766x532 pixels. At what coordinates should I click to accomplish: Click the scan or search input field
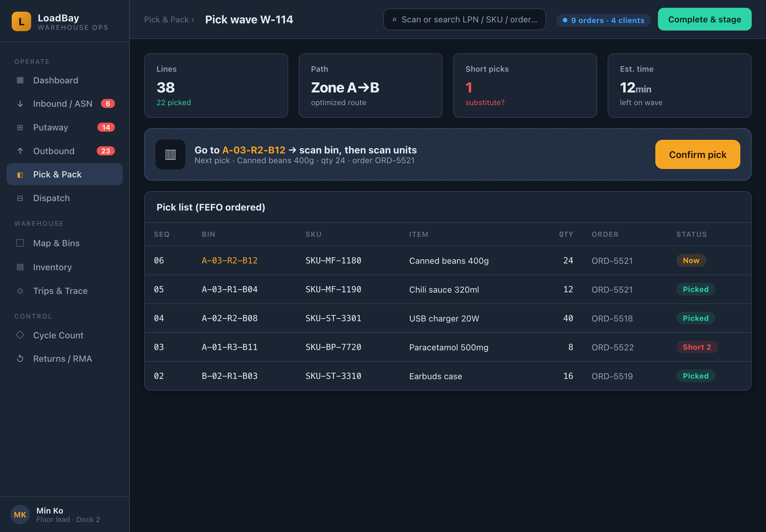tap(464, 19)
